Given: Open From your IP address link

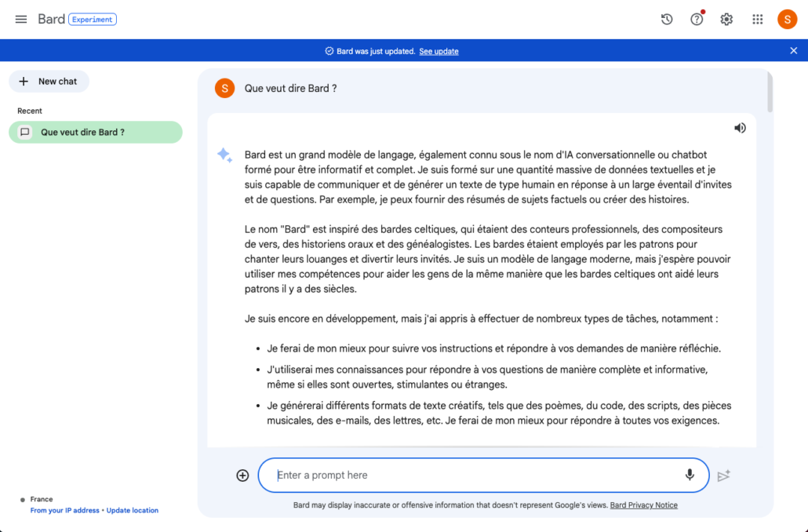Looking at the screenshot, I should pyautogui.click(x=65, y=510).
